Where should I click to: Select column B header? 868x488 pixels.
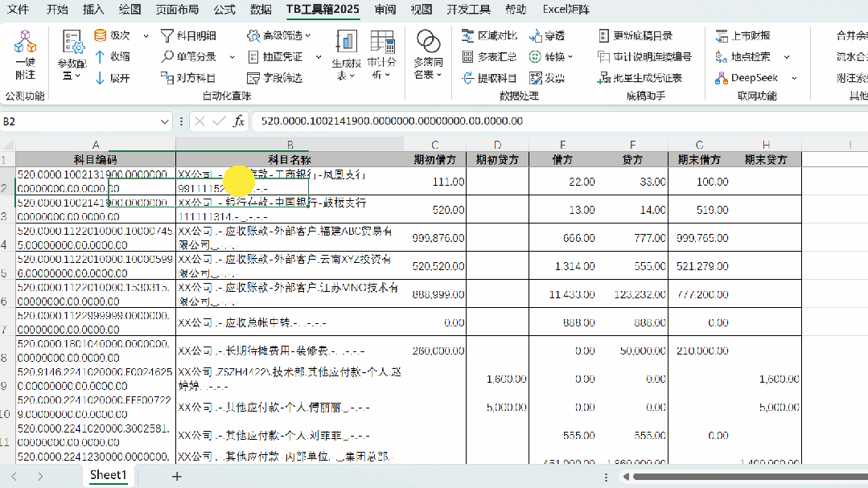coord(290,145)
